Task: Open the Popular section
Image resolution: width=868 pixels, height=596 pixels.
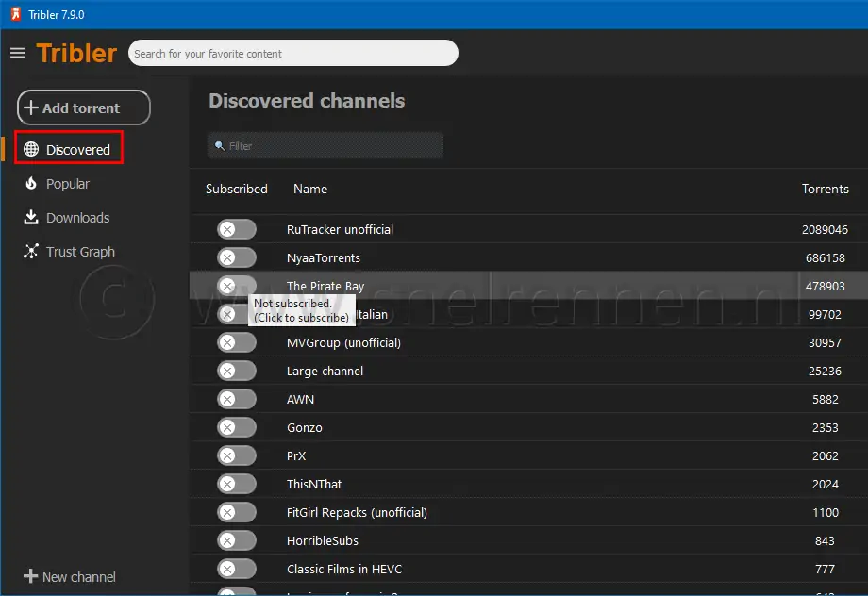Action: (68, 184)
